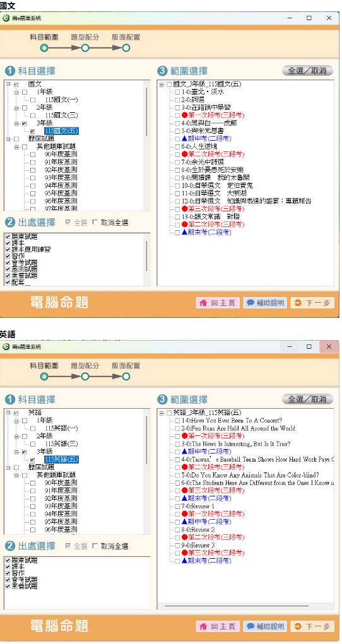Uncheck 會考試題 source in 國文 window
This screenshot has width=342, height=644.
click(8, 262)
